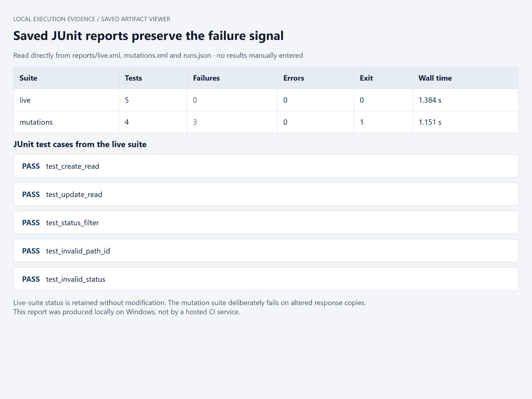Click the Saved JUnit reports page heading
Viewport: 532px width, 399px height.
149,36
